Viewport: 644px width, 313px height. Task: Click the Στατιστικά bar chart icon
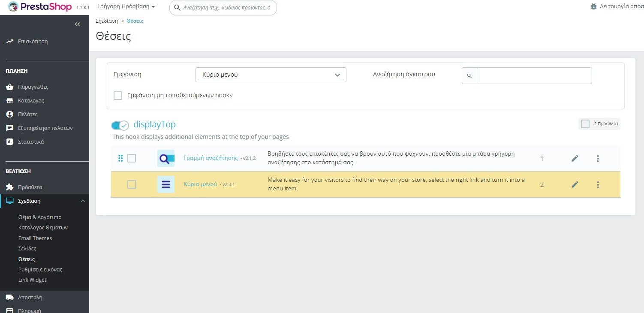[9, 142]
